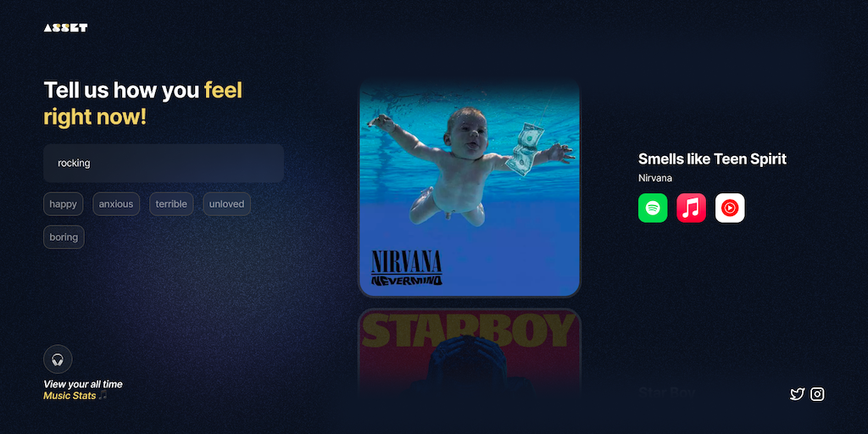Viewport: 868px width, 434px height.
Task: Open song in YouTube Music
Action: tap(730, 208)
